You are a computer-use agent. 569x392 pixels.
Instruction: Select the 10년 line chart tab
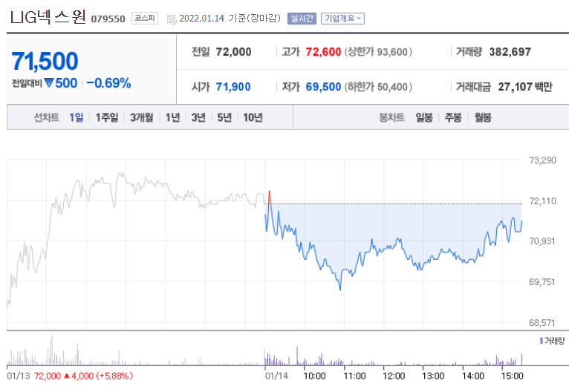pyautogui.click(x=253, y=117)
